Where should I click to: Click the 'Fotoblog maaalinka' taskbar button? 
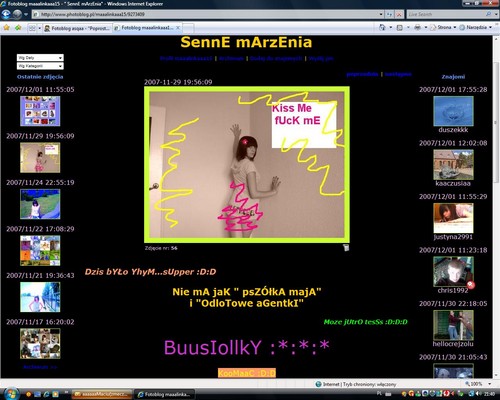tap(165, 394)
